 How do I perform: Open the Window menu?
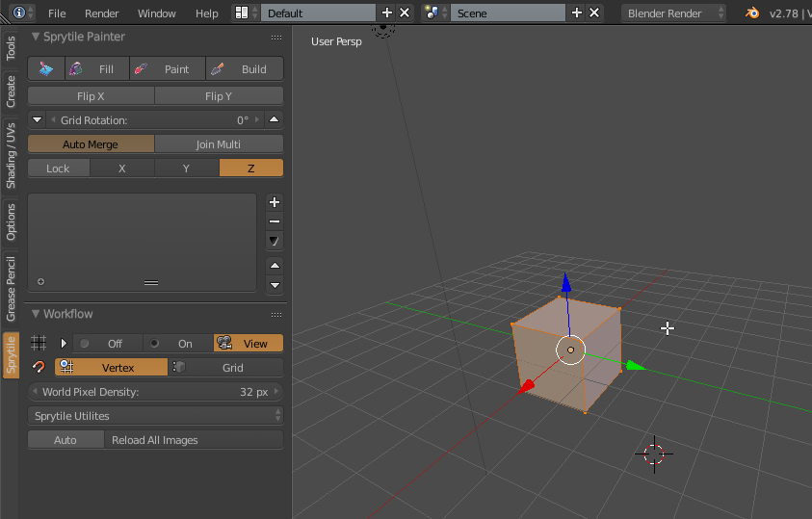click(156, 13)
